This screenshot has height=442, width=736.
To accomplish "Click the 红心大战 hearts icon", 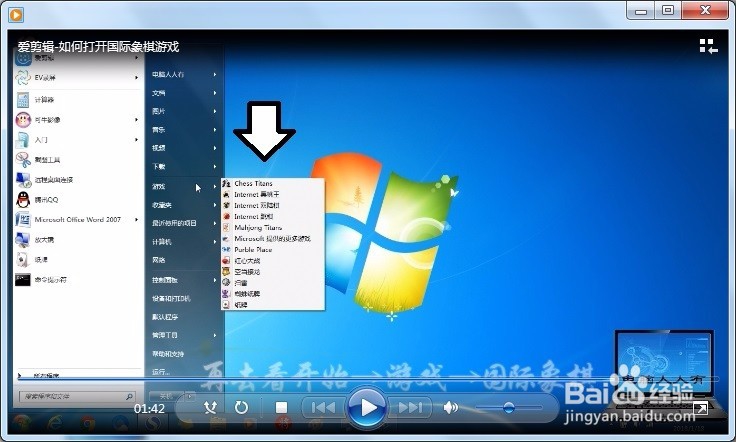I will [226, 260].
